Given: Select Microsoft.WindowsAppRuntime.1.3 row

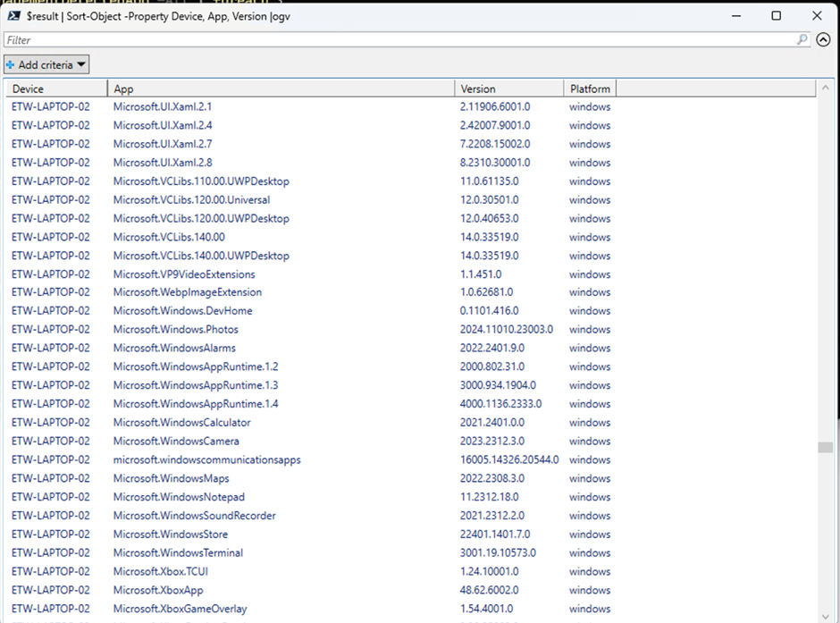Looking at the screenshot, I should tap(411, 385).
